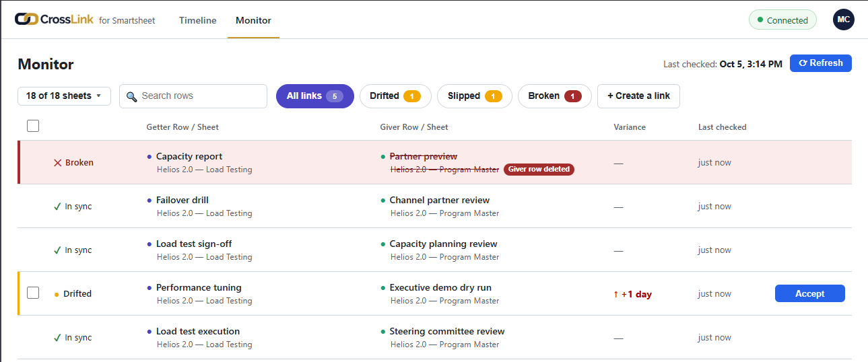Click the purple dot beside Performance tuning
The image size is (868, 362).
[x=149, y=287]
